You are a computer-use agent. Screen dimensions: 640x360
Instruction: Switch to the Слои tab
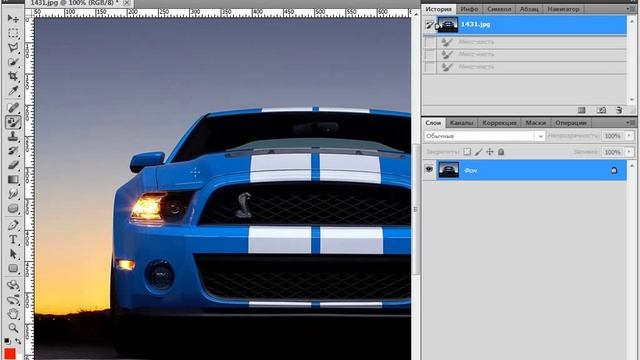click(x=433, y=123)
